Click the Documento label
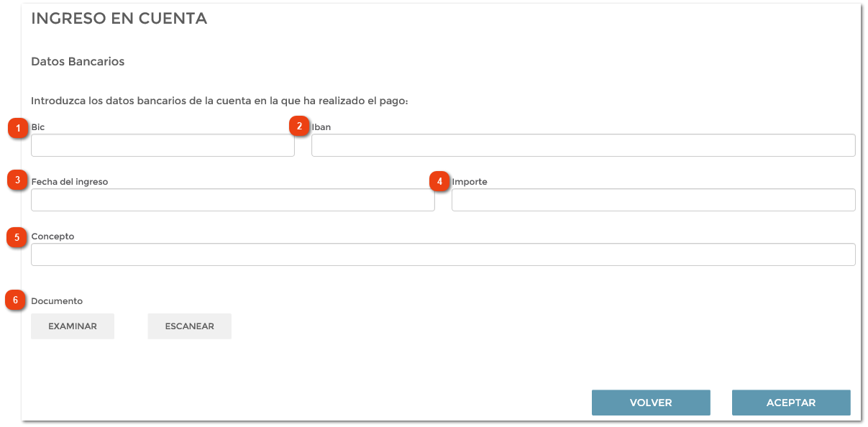This screenshot has width=868, height=427. pyautogui.click(x=58, y=300)
